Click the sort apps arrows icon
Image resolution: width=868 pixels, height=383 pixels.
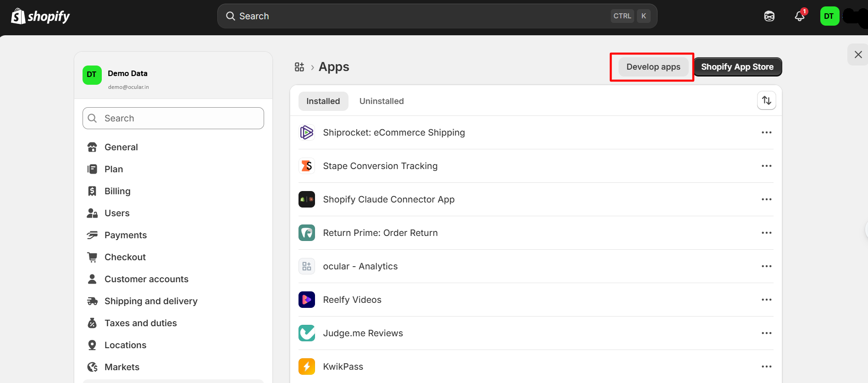[767, 100]
